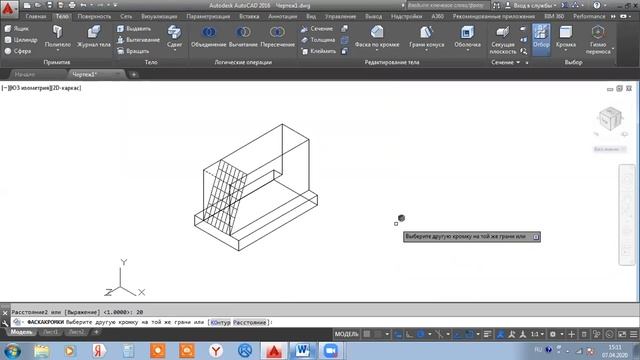Create a Box (Ящик) primitive
640x360 pixels.
(x=17, y=29)
